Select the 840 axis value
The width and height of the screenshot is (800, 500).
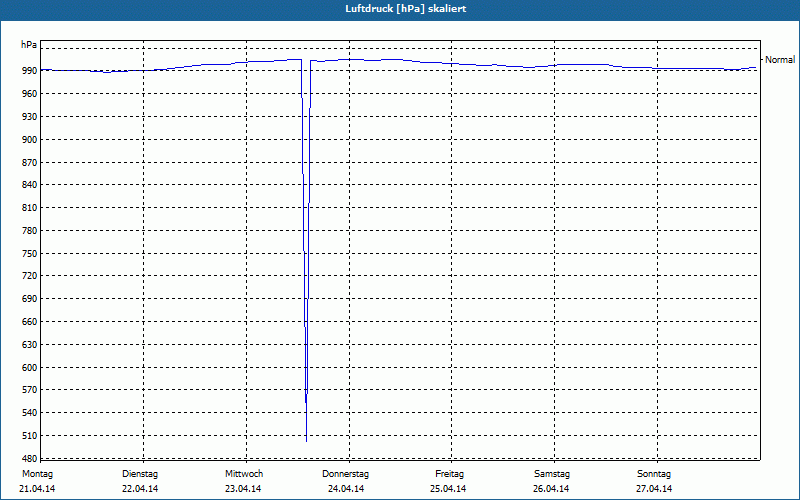coord(29,185)
